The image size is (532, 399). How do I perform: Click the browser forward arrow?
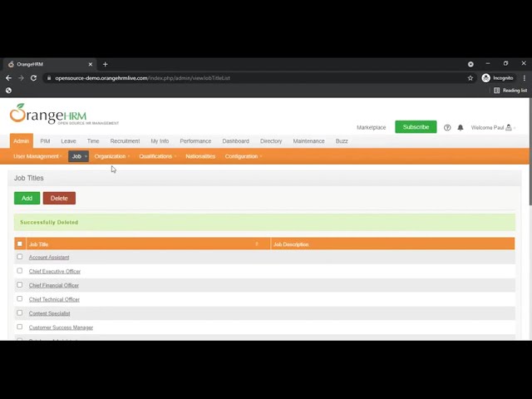(x=21, y=78)
